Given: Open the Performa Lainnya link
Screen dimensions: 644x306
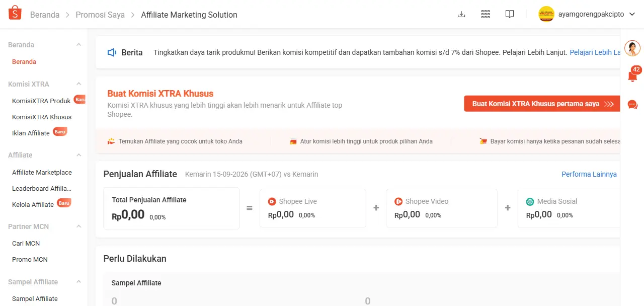Looking at the screenshot, I should click(x=589, y=174).
